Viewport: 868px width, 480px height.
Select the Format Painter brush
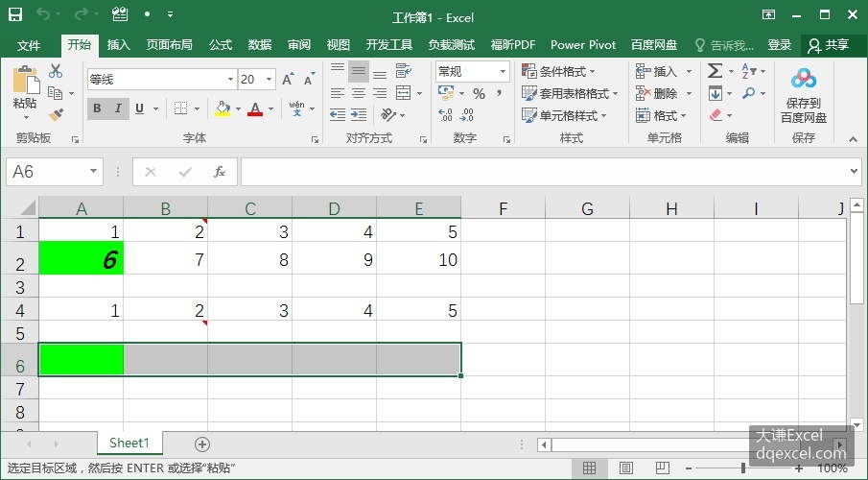tap(56, 115)
